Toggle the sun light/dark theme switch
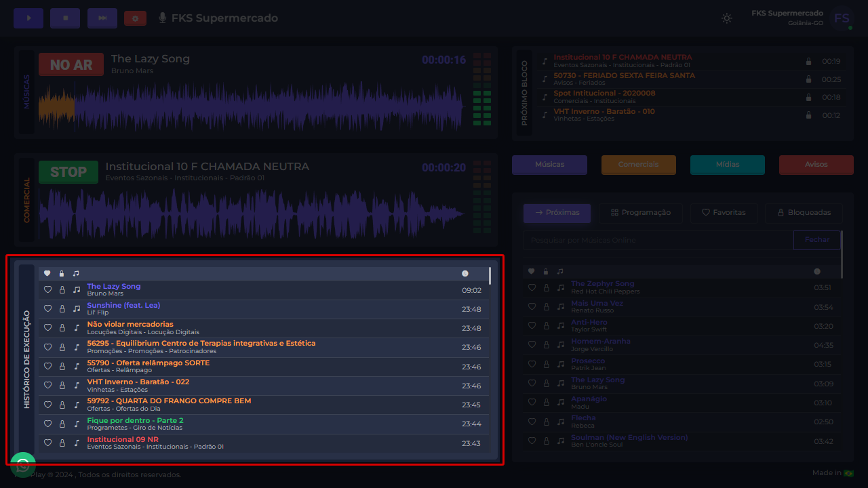 coord(727,18)
